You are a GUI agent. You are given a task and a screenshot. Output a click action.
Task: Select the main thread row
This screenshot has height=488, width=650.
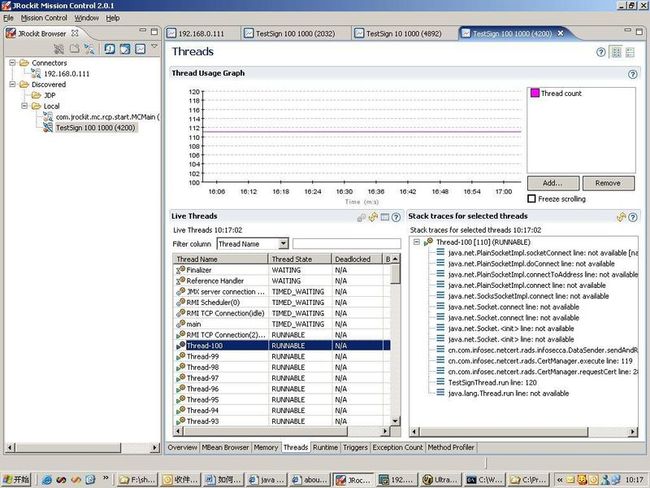282,324
